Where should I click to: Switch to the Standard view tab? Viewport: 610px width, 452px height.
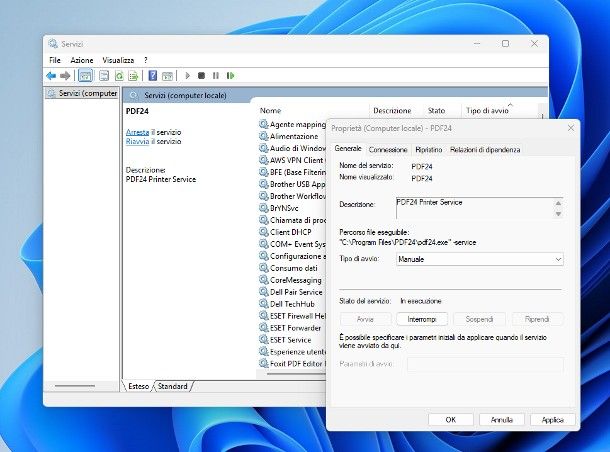[x=172, y=386]
